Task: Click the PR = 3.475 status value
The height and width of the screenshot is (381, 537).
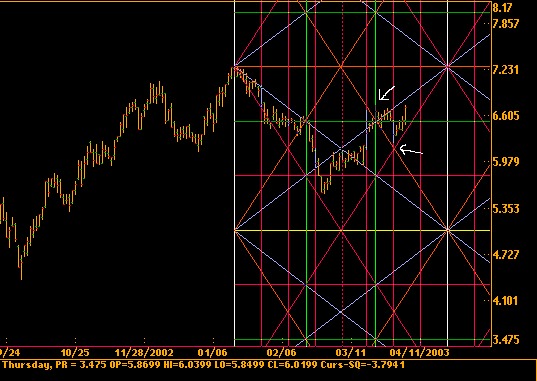Action: 80,365
